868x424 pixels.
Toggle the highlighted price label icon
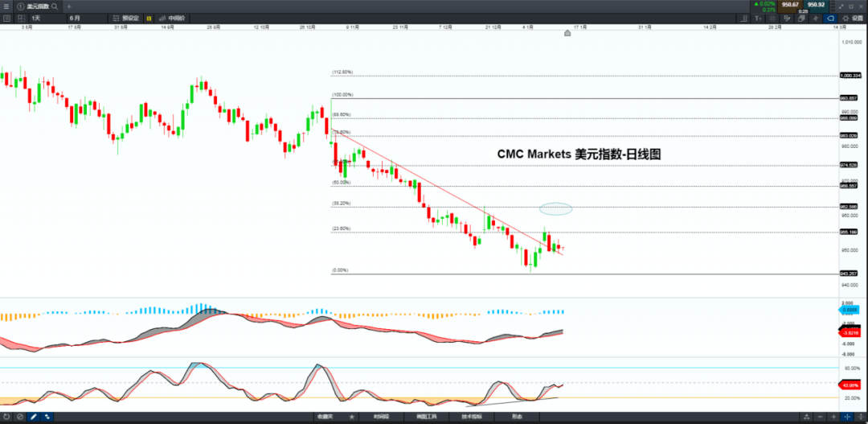(829, 19)
